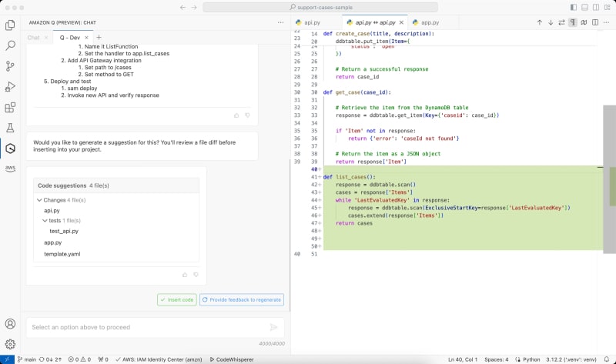This screenshot has width=616, height=364.
Task: Switch to the app.py editor tab
Action: pyautogui.click(x=430, y=22)
